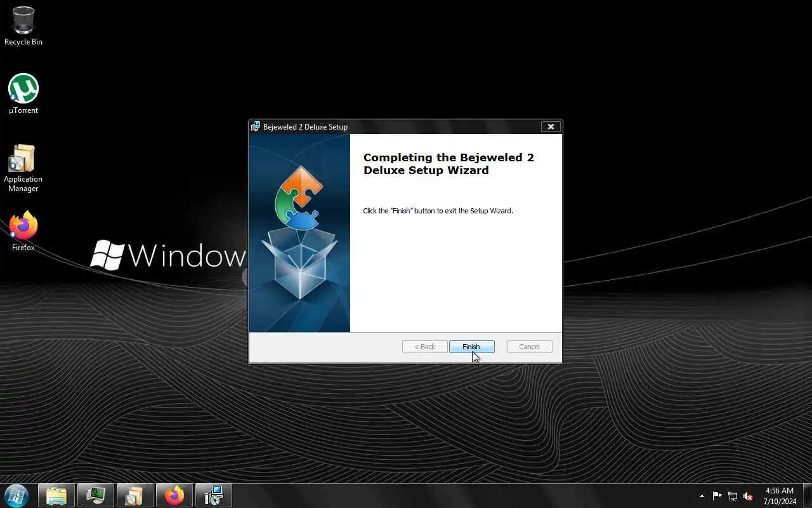Open Firefox from the taskbar
The image size is (812, 508).
coord(174,495)
